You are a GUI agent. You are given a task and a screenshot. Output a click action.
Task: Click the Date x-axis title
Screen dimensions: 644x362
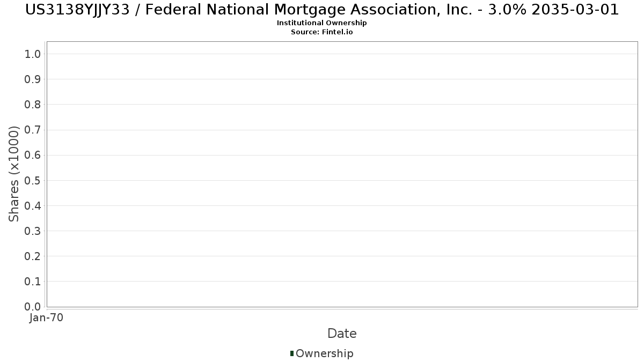pos(342,334)
